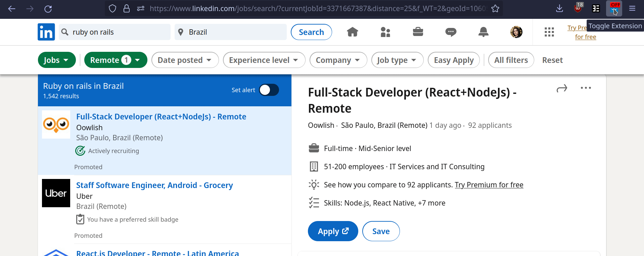Share this job with the arrow icon
This screenshot has height=256, width=644.
pyautogui.click(x=562, y=88)
